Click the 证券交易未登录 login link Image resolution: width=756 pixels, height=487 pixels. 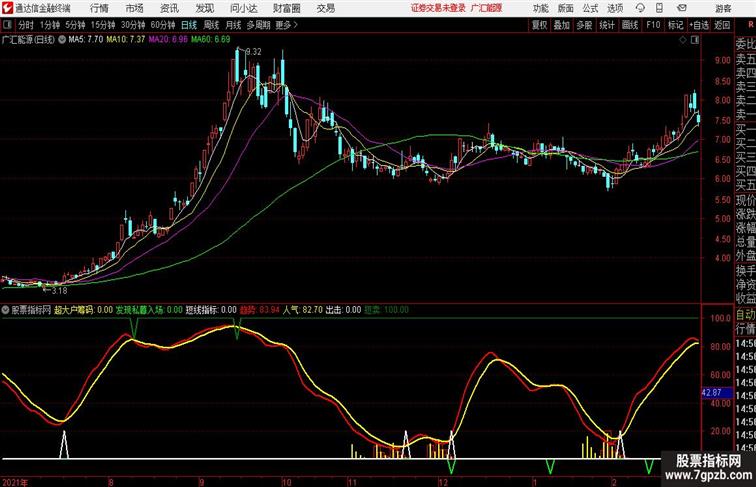click(438, 8)
